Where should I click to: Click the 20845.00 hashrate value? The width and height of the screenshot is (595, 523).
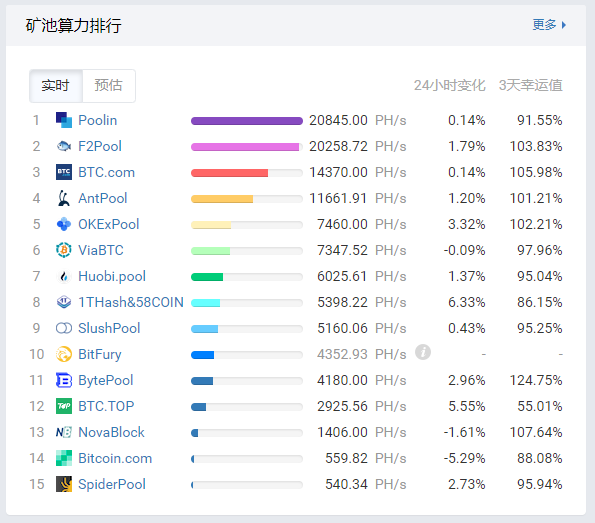tap(338, 120)
